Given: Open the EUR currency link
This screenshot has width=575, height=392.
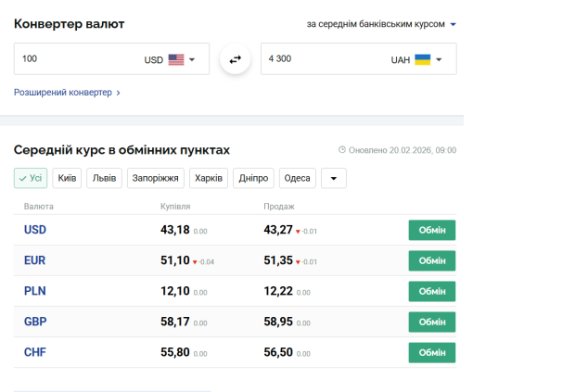Looking at the screenshot, I should click(x=34, y=260).
